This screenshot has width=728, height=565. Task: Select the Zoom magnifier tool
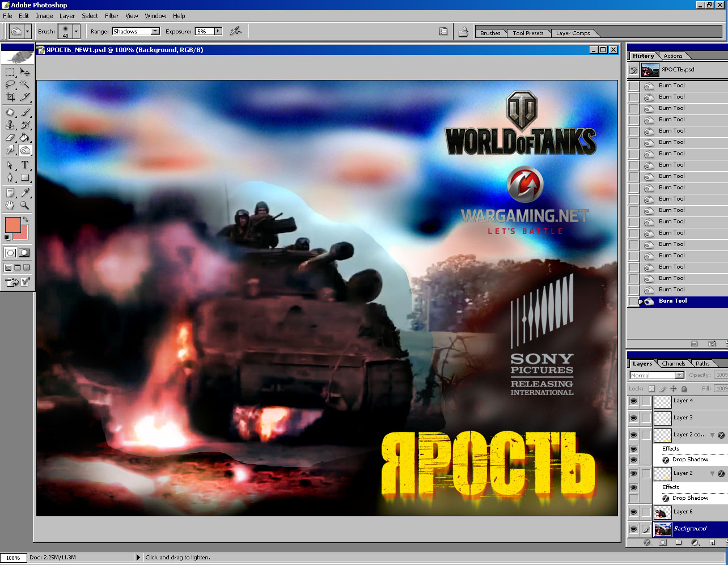(x=25, y=206)
